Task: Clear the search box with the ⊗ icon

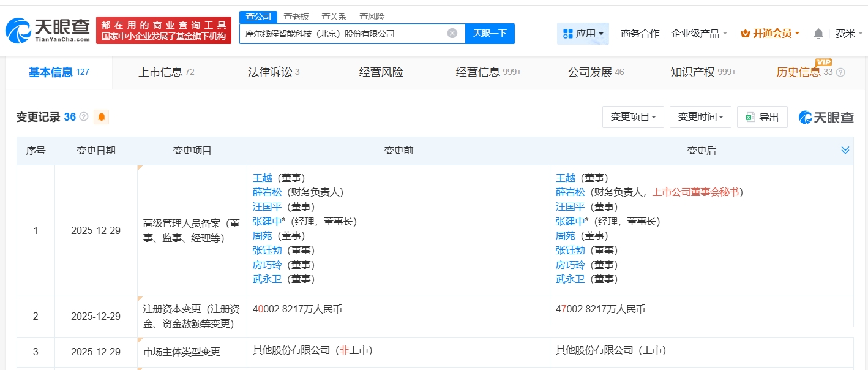Action: 453,33
